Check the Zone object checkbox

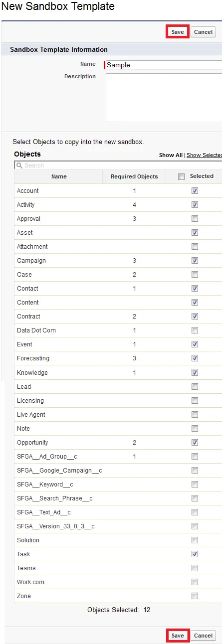point(195,596)
